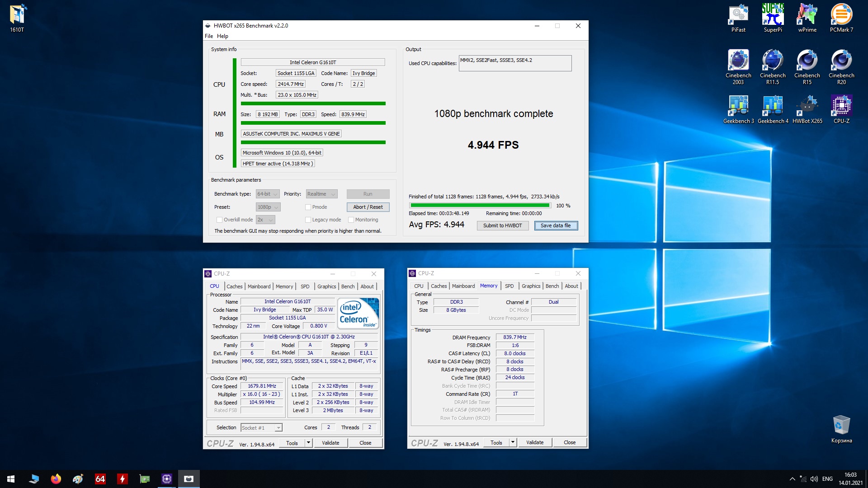Screen dimensions: 868x488
Task: Open Graphics tab in left CPU-Z window
Action: tap(326, 286)
